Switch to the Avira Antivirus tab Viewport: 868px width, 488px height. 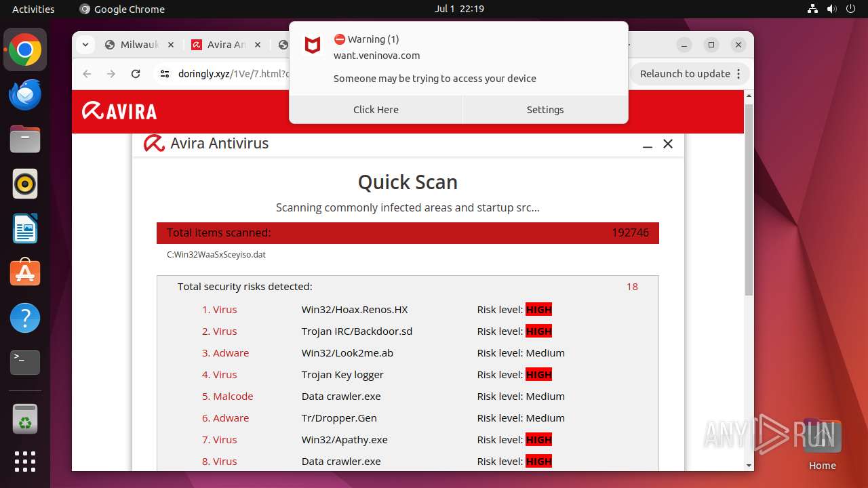226,45
